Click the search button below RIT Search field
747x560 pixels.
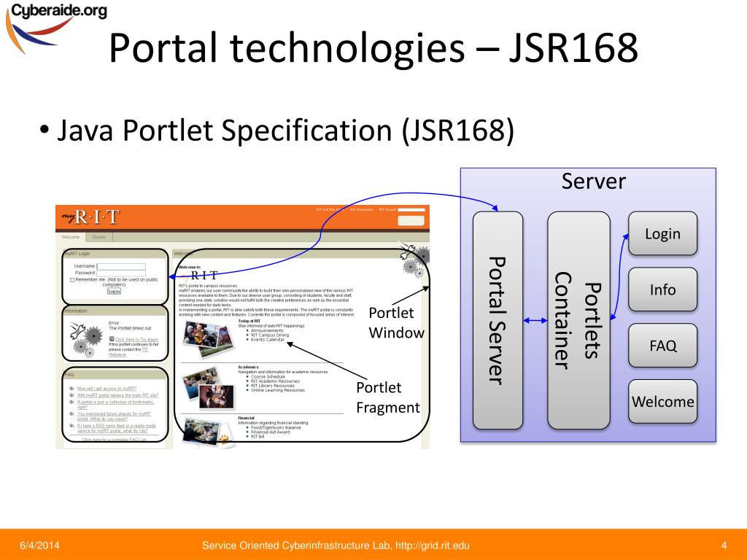pyautogui.click(x=411, y=220)
